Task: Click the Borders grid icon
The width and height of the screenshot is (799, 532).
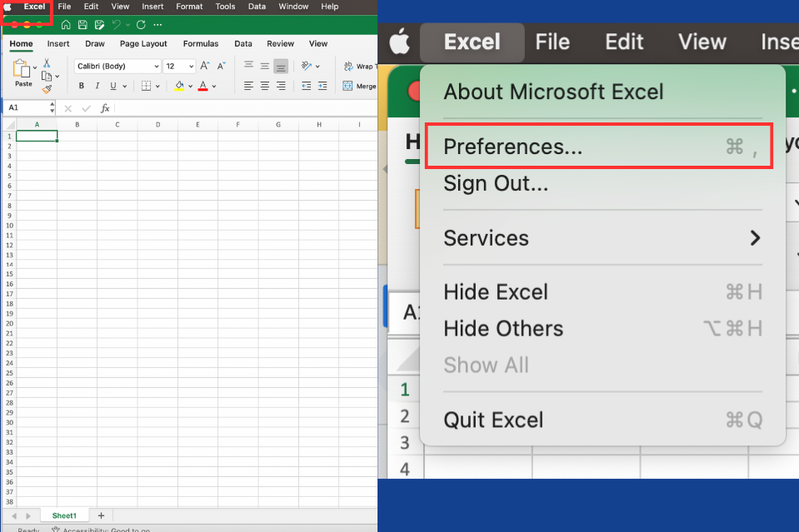Action: click(x=146, y=86)
